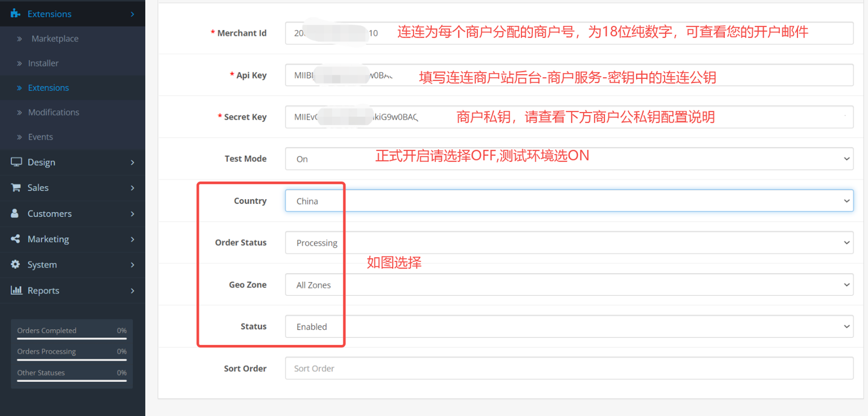Collapse the Extensions menu chevron
This screenshot has height=416, width=868.
click(132, 14)
